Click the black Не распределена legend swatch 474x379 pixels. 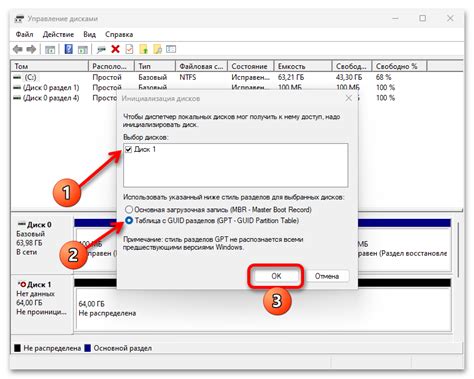17,348
